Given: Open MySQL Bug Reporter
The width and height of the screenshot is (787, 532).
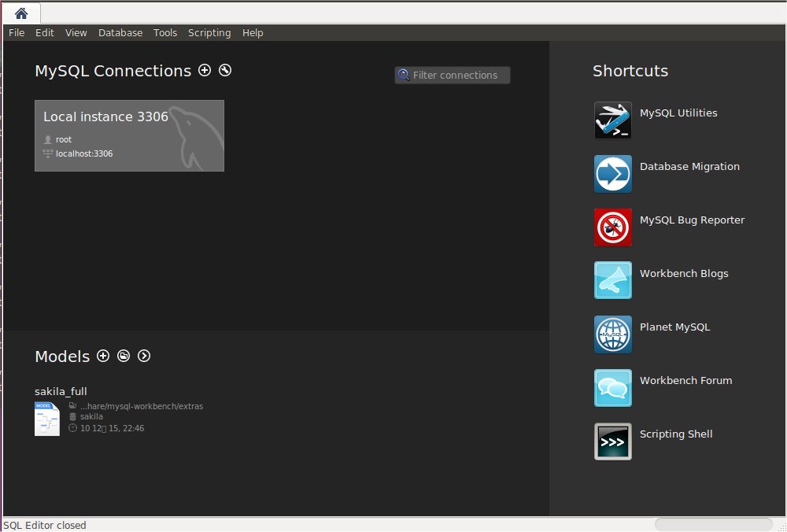Looking at the screenshot, I should [x=612, y=227].
